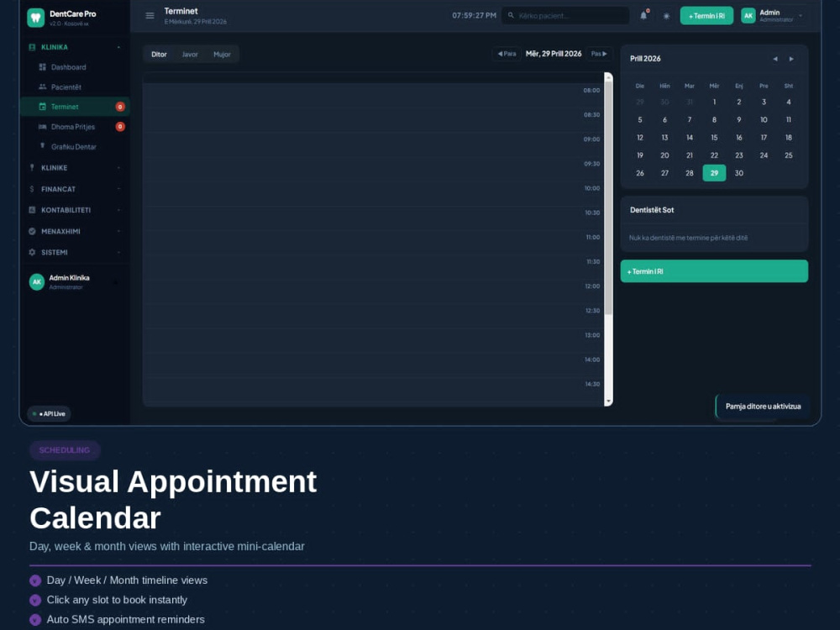Click the 'Mër, 29 Prill 2026' date label

[x=554, y=54]
